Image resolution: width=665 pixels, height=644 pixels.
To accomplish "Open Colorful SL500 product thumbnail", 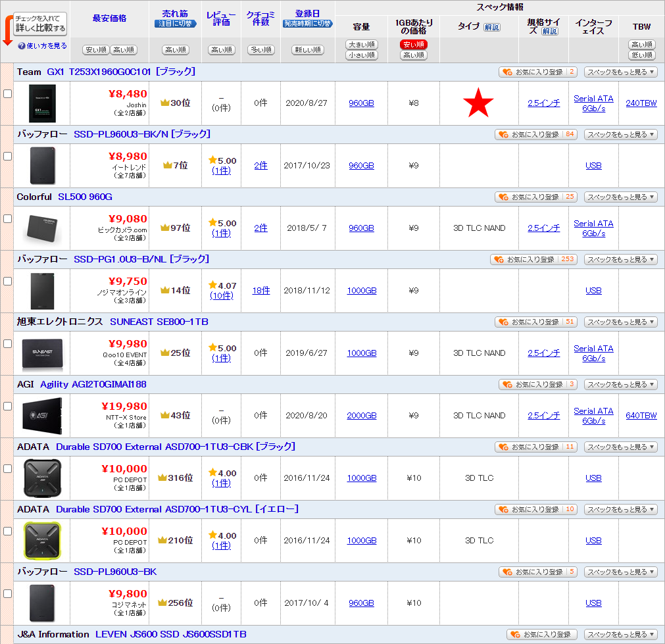I will 42,228.
